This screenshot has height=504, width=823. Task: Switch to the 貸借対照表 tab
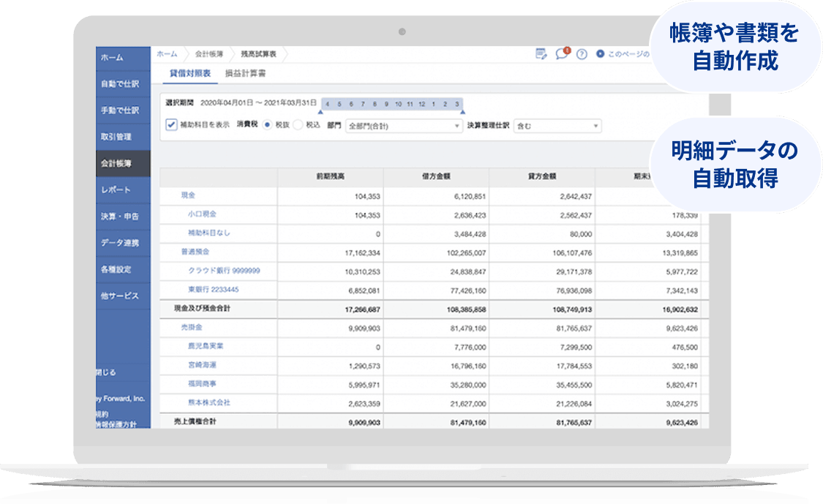[190, 73]
